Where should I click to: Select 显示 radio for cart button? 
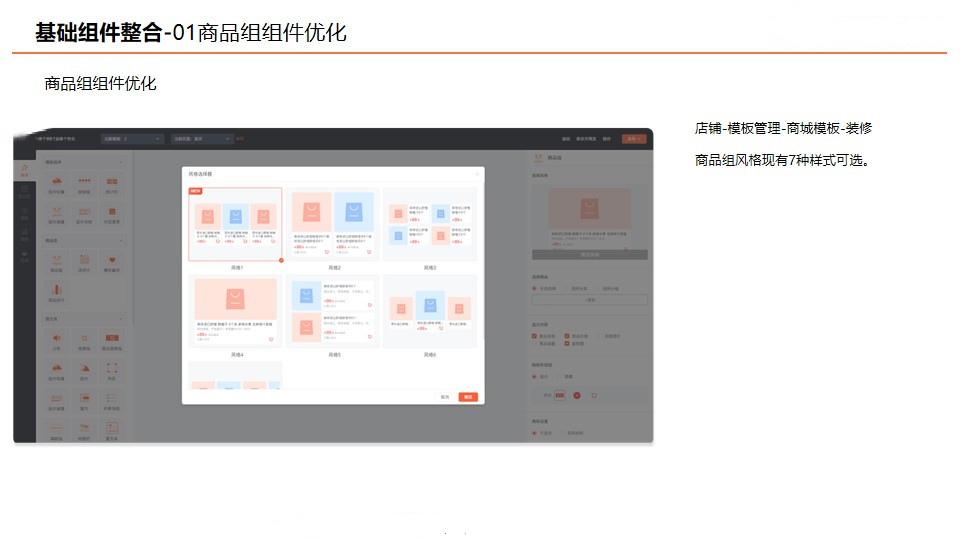pyautogui.click(x=534, y=377)
